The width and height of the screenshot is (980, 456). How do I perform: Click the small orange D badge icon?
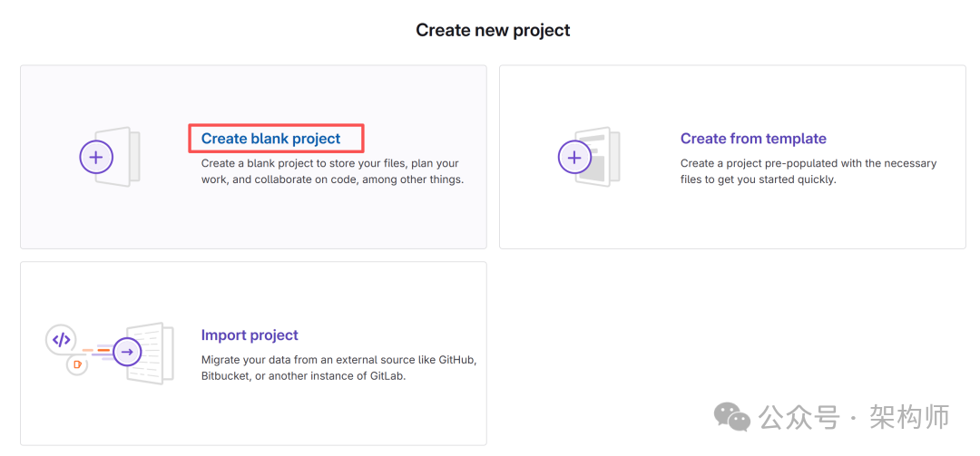pos(77,365)
